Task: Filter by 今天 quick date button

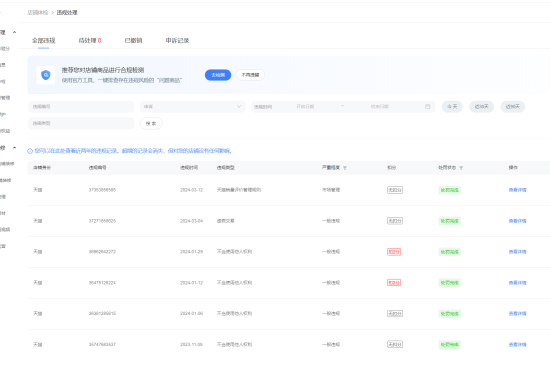Action: click(x=452, y=107)
